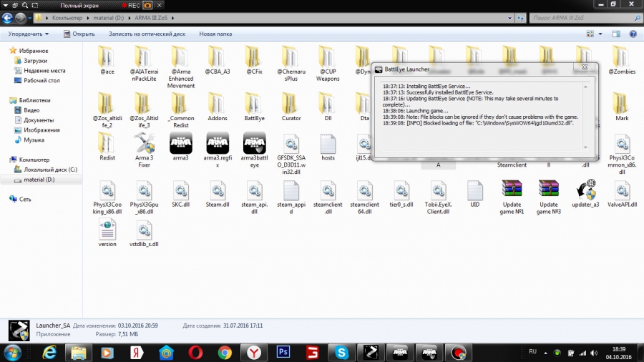Select the hosts file
The width and height of the screenshot is (644, 362).
point(328,147)
